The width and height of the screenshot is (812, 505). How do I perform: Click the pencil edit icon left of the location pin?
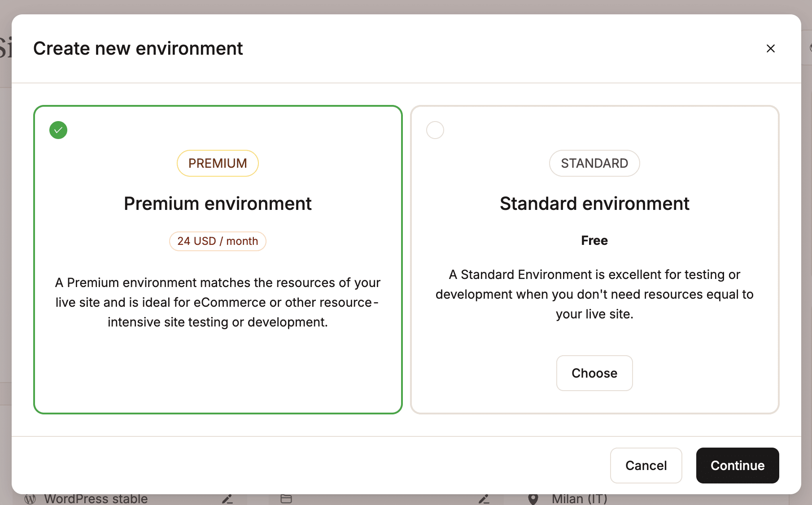(x=484, y=499)
